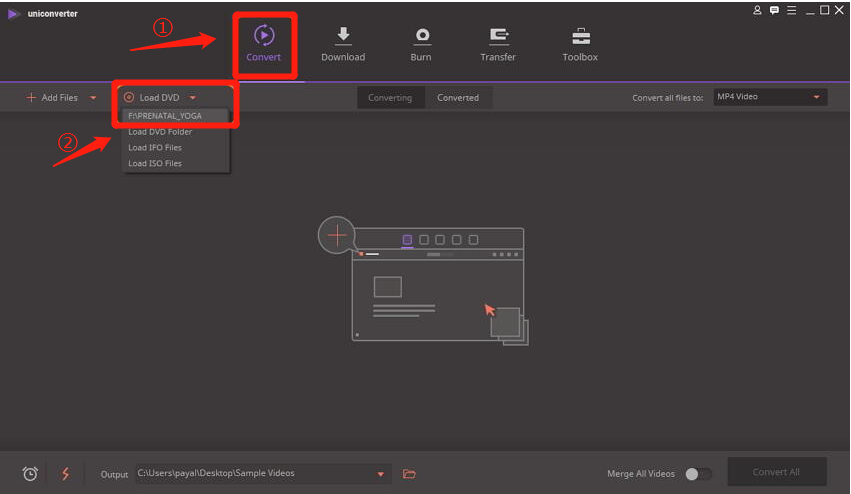Open the feedback chat icon
The width and height of the screenshot is (851, 494).
774,10
